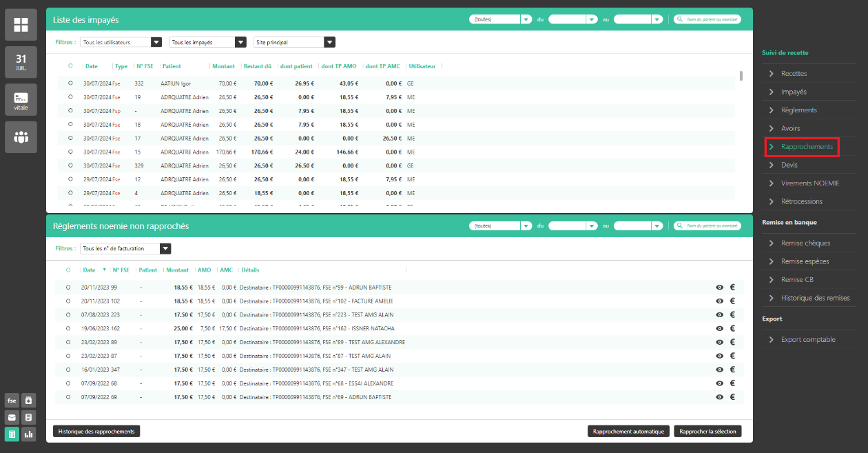Click the unpaid list vertical scrollbar

[x=741, y=76]
